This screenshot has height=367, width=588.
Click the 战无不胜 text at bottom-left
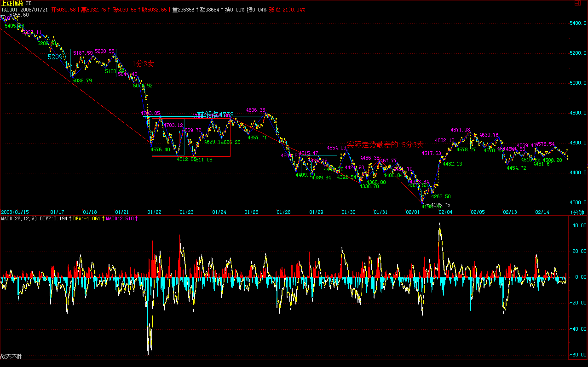pyautogui.click(x=11, y=356)
